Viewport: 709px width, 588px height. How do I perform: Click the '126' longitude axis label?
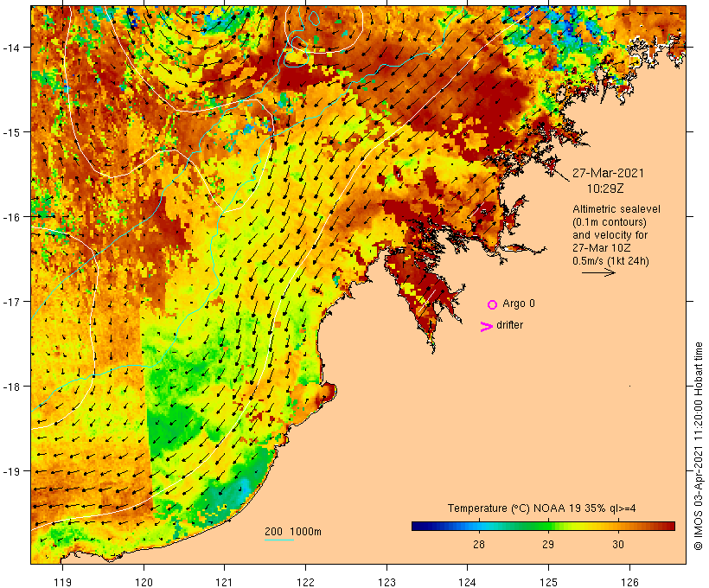[629, 582]
